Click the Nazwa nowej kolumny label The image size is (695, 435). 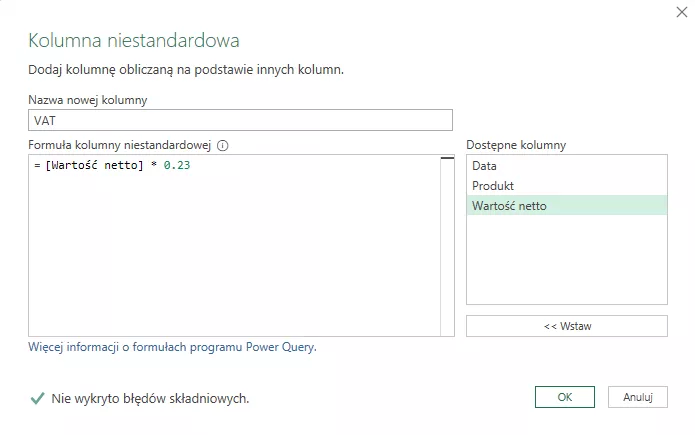pos(87,100)
